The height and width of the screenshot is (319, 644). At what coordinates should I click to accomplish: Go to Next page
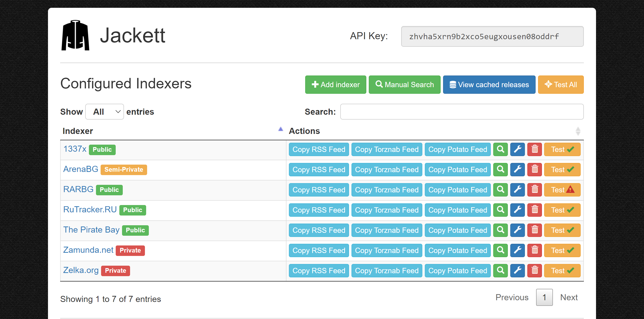click(x=569, y=298)
